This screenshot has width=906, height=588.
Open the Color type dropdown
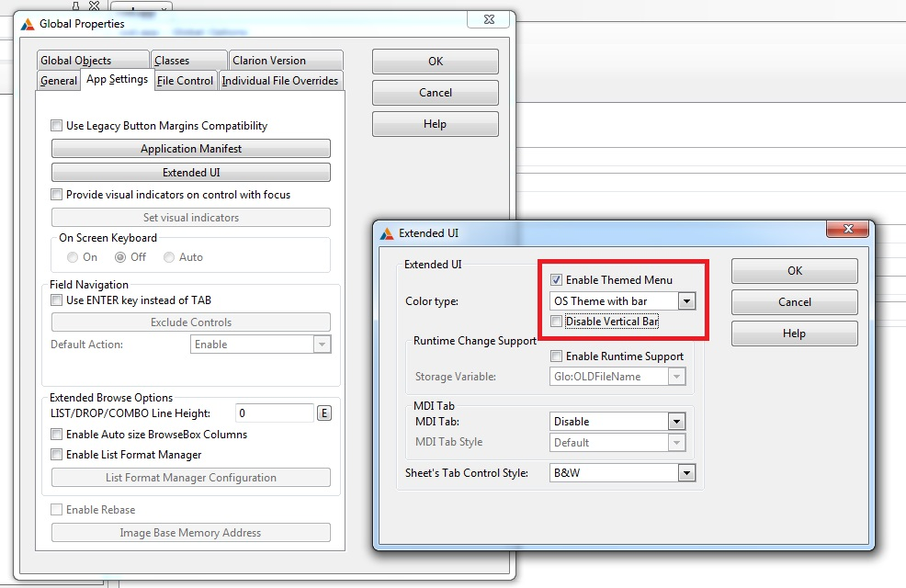coord(685,301)
